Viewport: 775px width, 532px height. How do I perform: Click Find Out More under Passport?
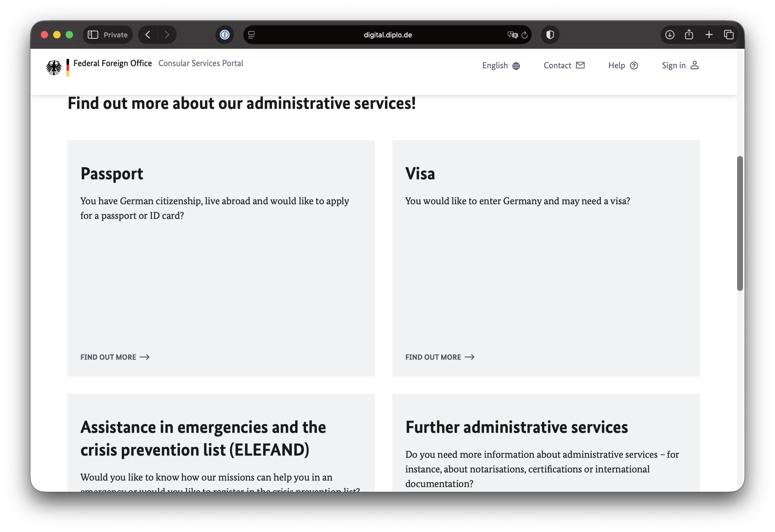(x=115, y=357)
